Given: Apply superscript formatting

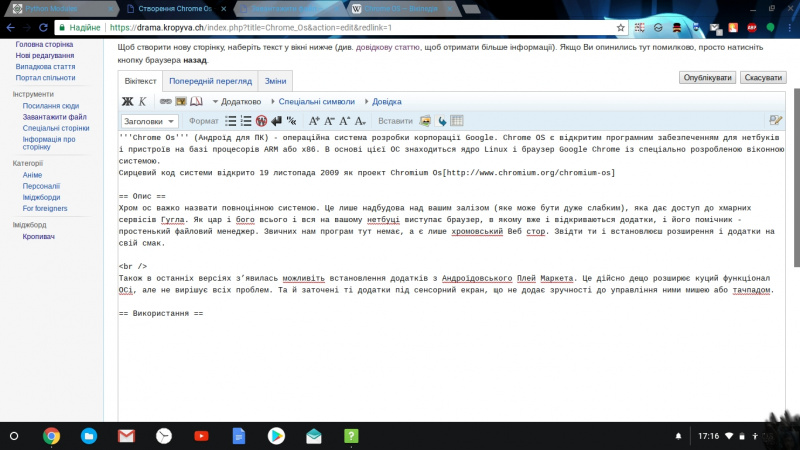Looking at the screenshot, I should (344, 121).
